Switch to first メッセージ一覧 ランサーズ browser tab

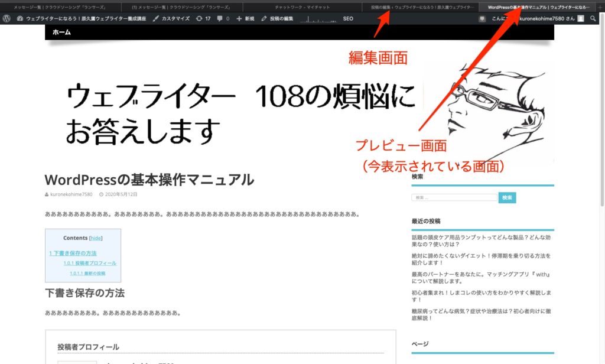coord(60,7)
